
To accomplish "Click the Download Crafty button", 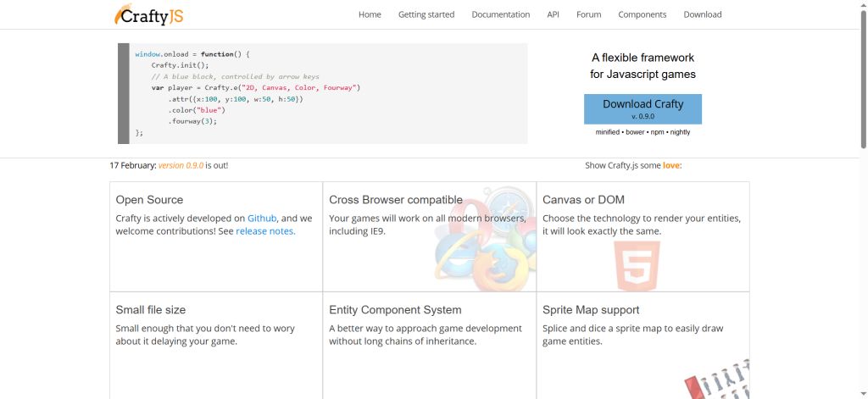I will coord(643,109).
